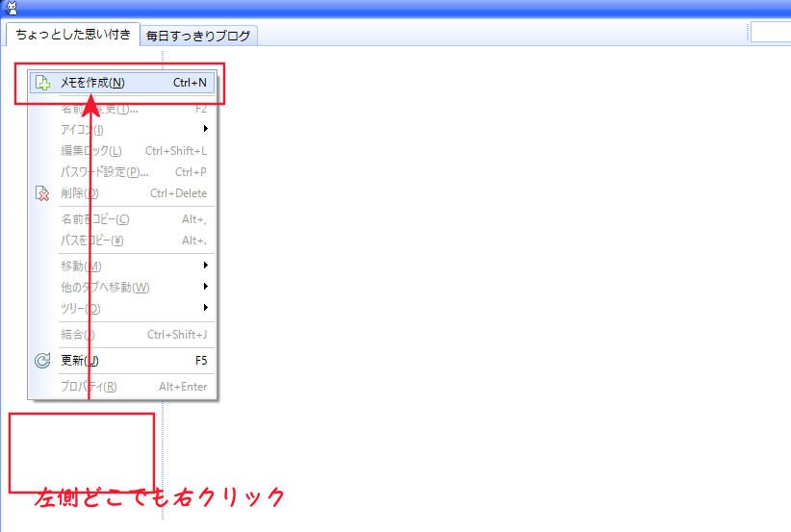791x532 pixels.
Task: Switch to 毎日すっきりブログ tab
Action: pyautogui.click(x=198, y=36)
